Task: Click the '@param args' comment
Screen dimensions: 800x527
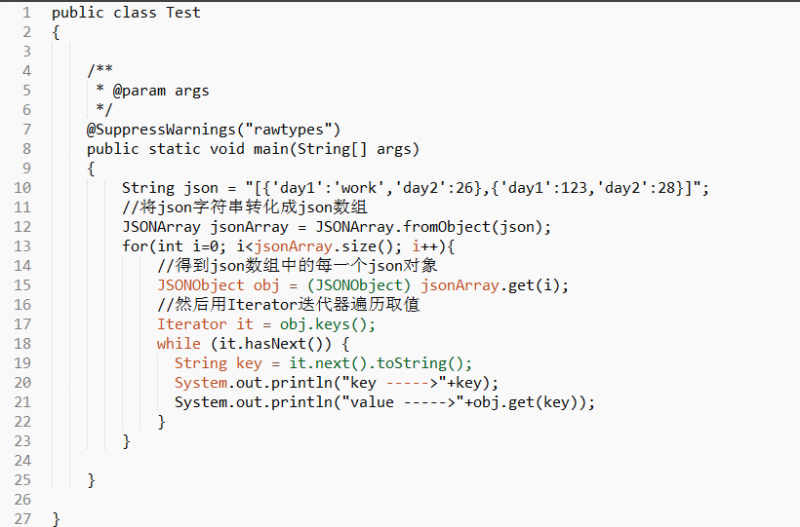Action: pos(161,91)
